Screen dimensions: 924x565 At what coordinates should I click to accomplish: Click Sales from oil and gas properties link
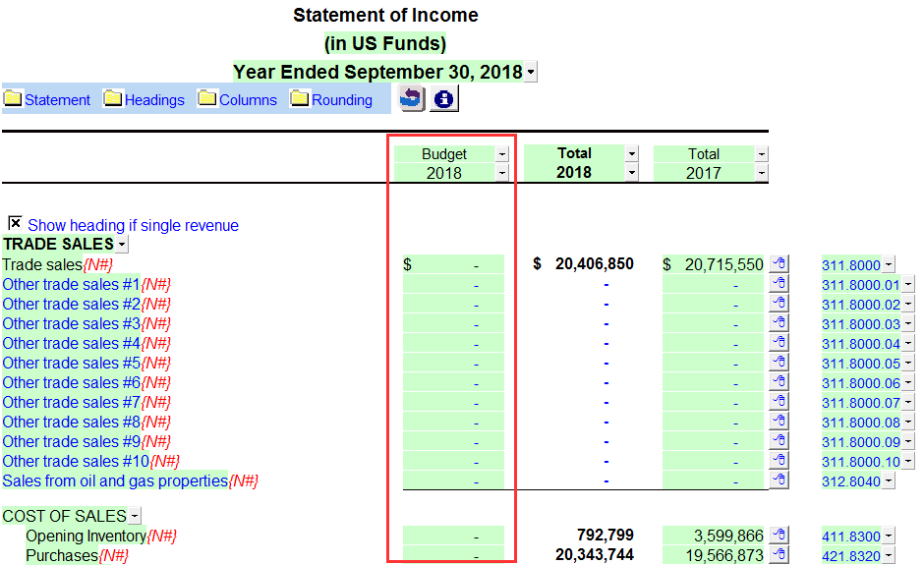point(115,480)
